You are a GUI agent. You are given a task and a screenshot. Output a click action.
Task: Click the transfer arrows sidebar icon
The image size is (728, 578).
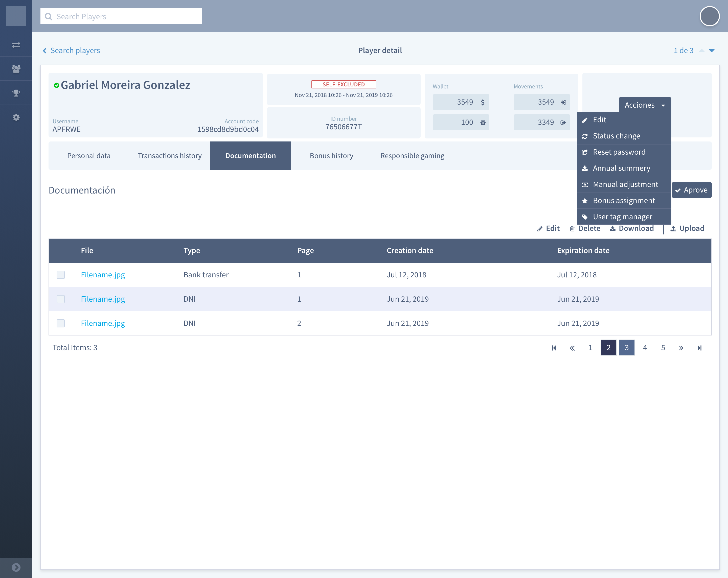click(16, 44)
